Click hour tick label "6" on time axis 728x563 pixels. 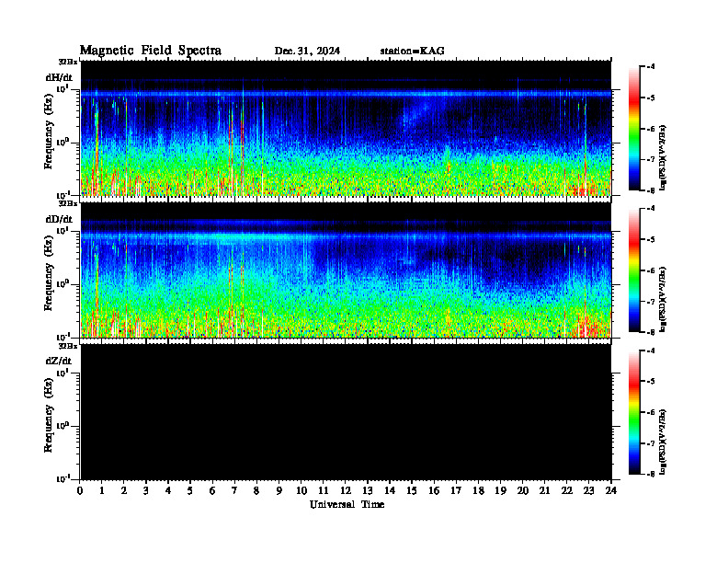[x=212, y=490]
